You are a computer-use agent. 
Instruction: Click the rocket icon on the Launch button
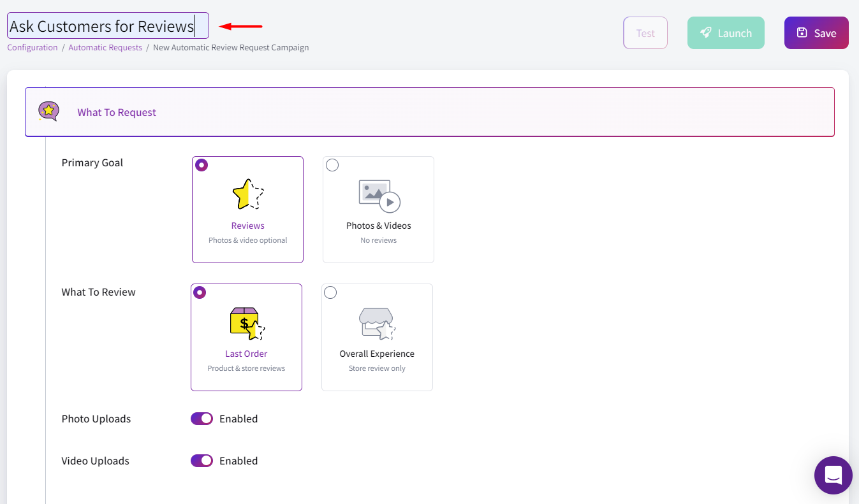coord(707,32)
